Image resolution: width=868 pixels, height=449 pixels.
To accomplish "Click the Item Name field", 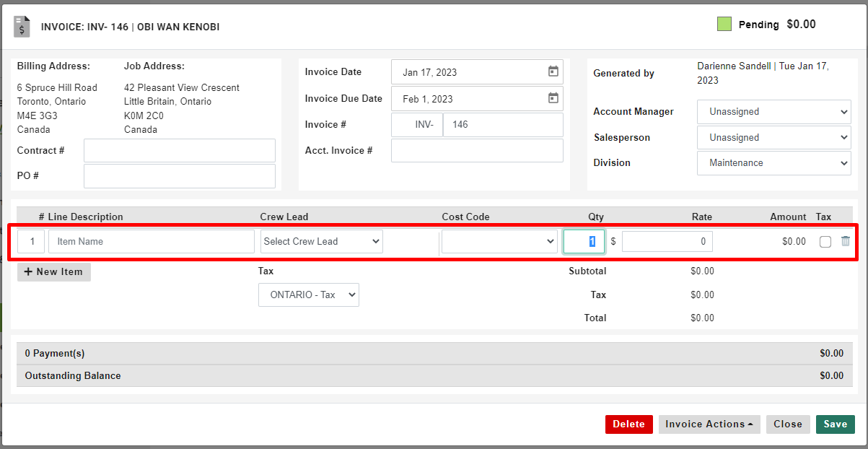I will (x=151, y=241).
